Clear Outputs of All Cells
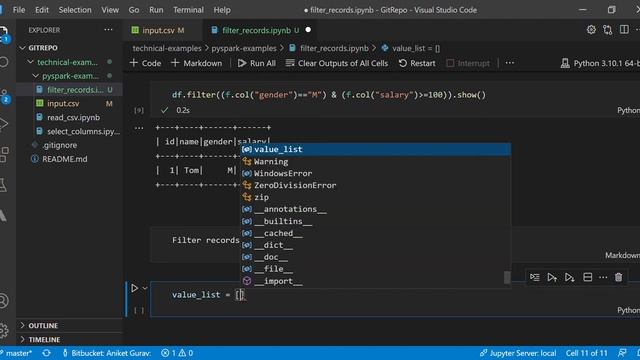 coord(337,63)
